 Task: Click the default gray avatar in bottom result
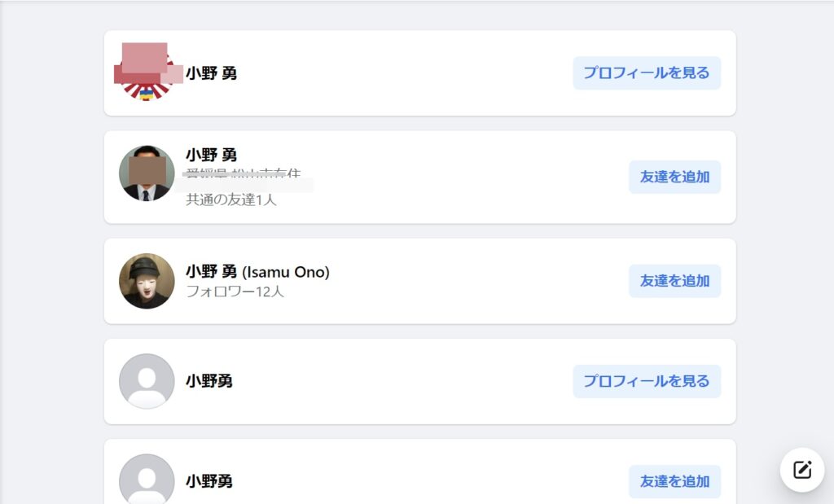(147, 479)
